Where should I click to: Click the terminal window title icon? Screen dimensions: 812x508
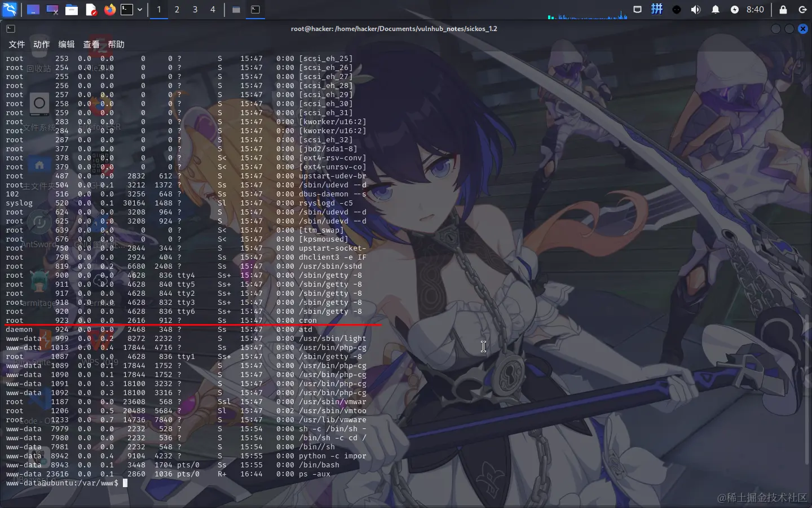(11, 28)
